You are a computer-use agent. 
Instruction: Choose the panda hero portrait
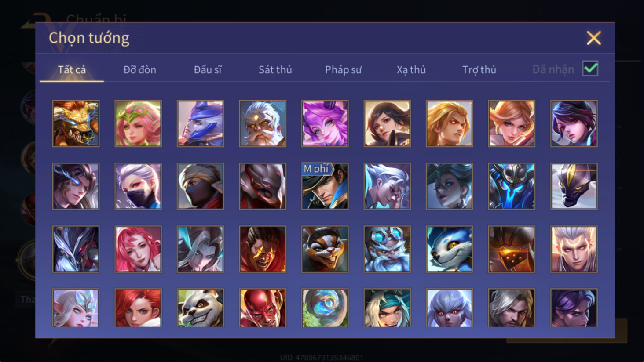tap(200, 308)
